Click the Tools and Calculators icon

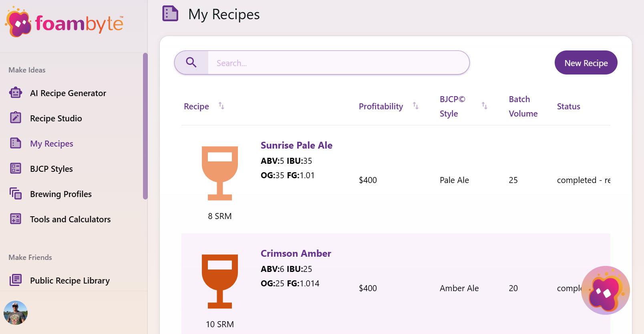(x=16, y=219)
